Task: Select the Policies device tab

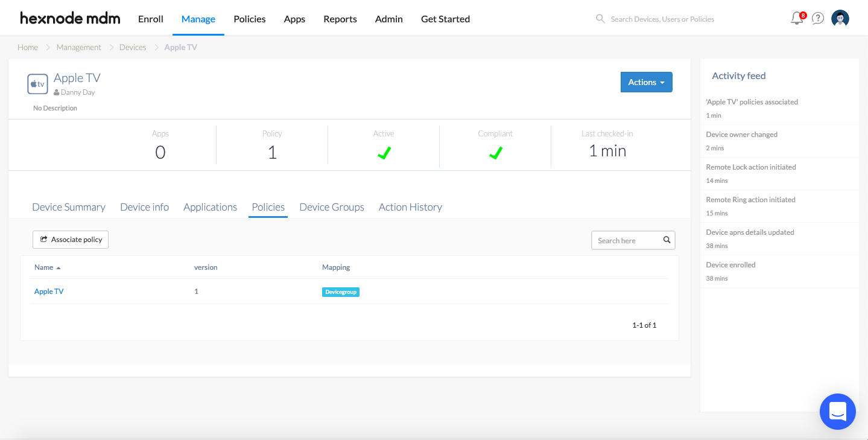Action: [x=268, y=207]
